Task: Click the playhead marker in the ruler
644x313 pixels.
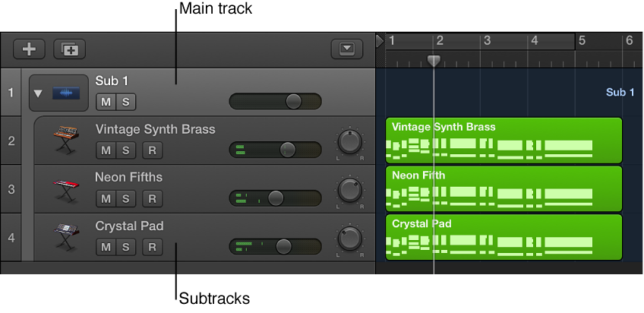Action: pos(434,62)
